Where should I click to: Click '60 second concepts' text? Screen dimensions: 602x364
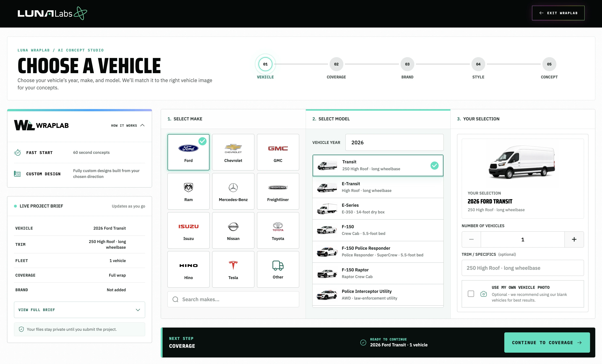(91, 152)
